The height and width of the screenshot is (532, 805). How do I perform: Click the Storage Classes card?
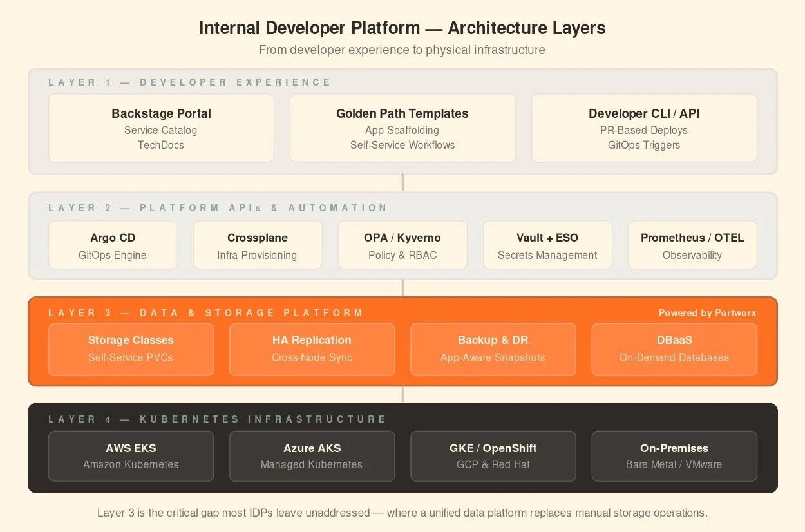coord(131,349)
